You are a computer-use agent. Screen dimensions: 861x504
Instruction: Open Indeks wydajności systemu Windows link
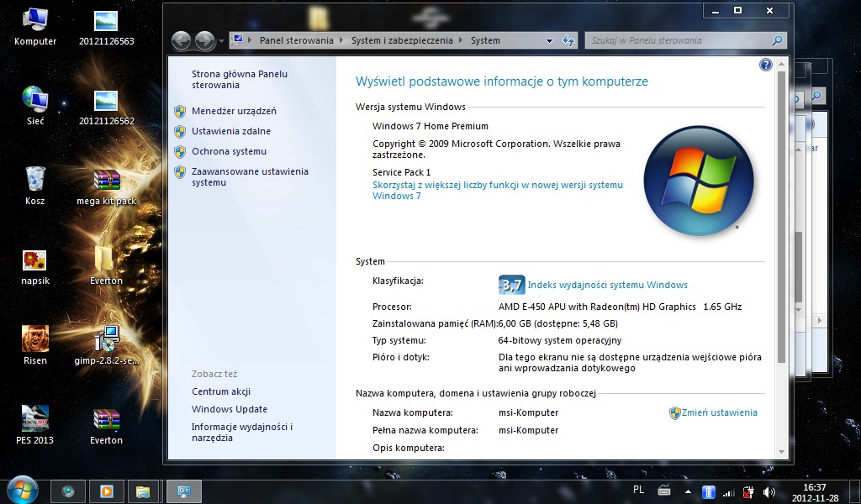click(x=607, y=285)
